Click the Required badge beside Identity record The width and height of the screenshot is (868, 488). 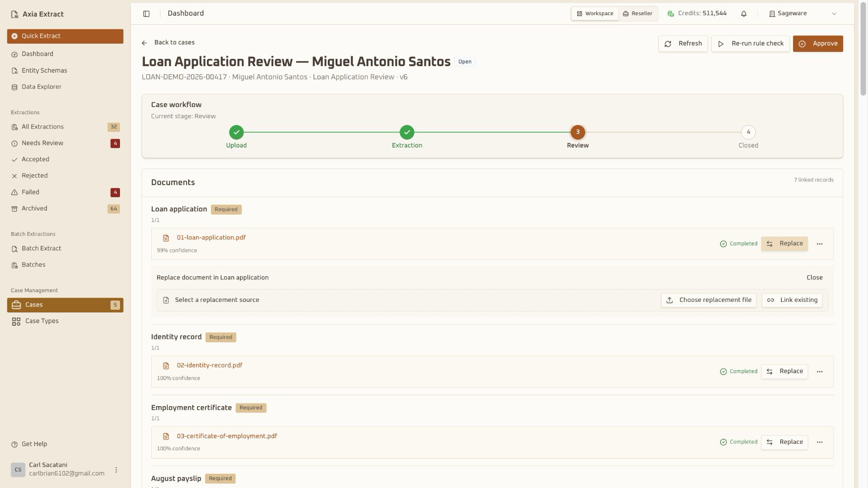(x=221, y=337)
